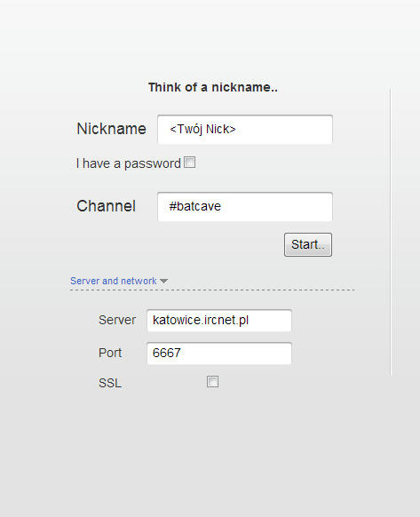
Task: Focus the Channel field containing #batcave
Action: pyautogui.click(x=245, y=207)
